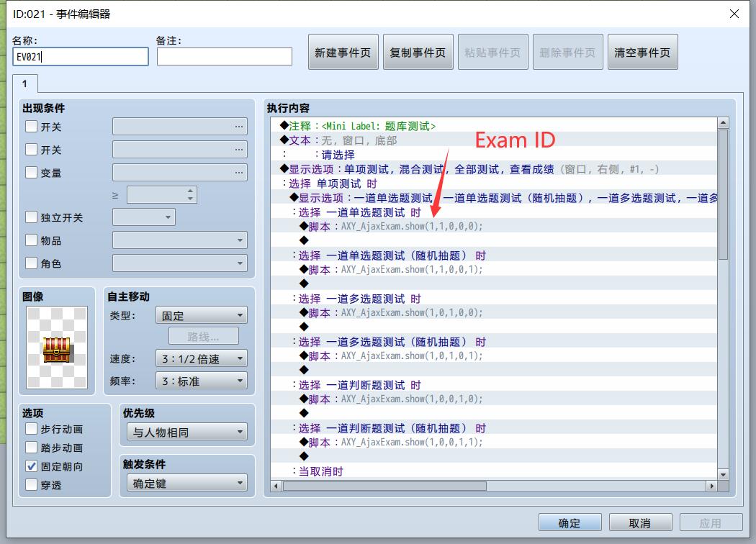
Task: Close the event editor window
Action: (734, 14)
